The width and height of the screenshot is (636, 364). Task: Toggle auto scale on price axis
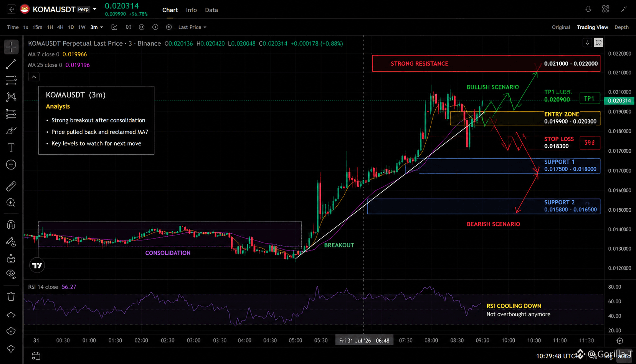624,356
